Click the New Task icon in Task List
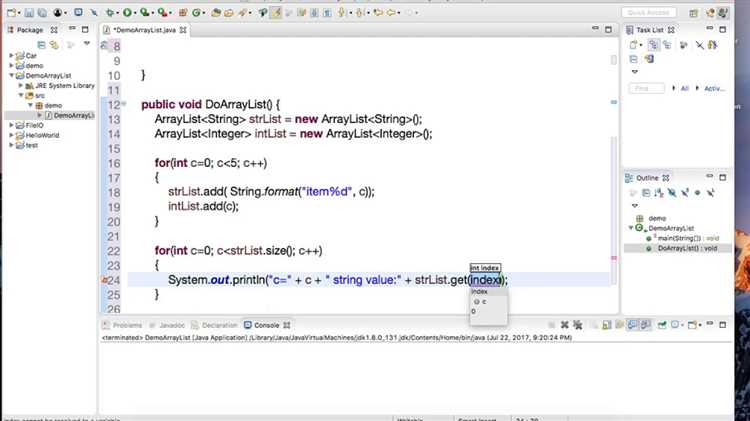Viewport: 750px width, 421px height. [x=633, y=45]
